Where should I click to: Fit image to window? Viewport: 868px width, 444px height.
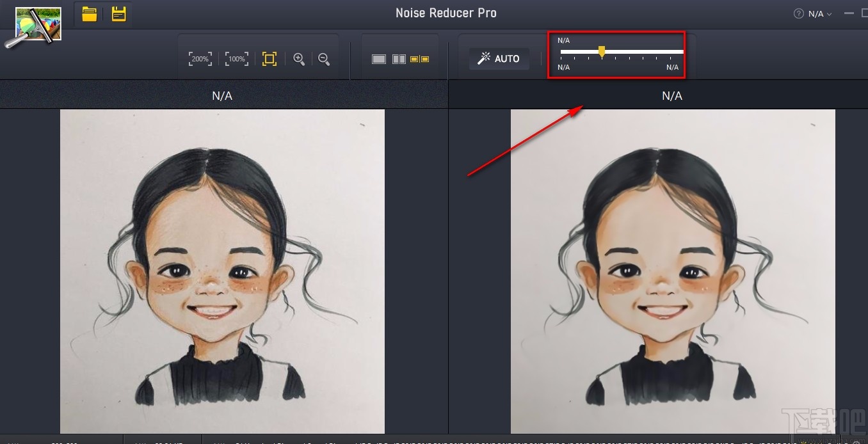pos(269,59)
